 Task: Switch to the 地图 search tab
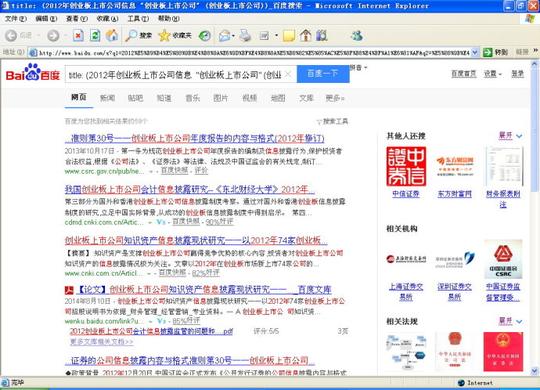(x=278, y=98)
